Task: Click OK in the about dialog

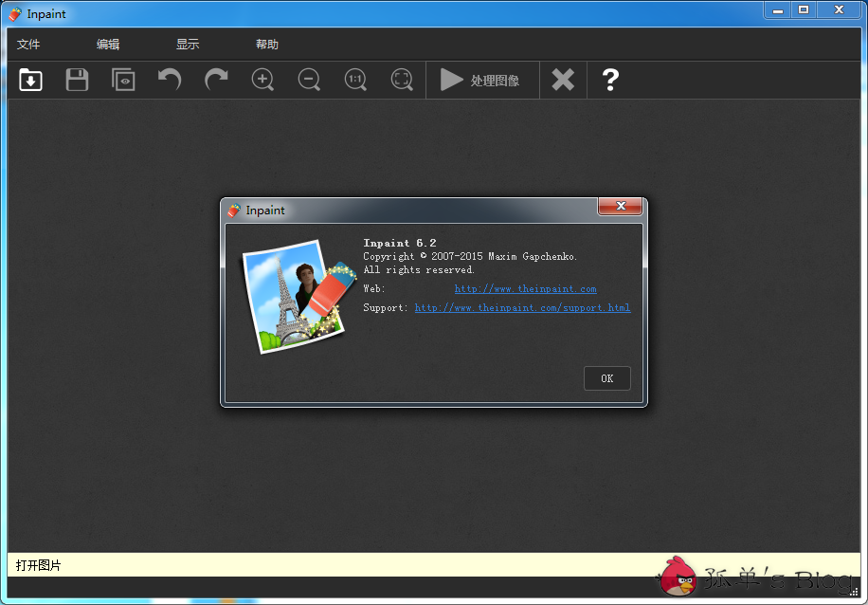Action: (x=607, y=378)
